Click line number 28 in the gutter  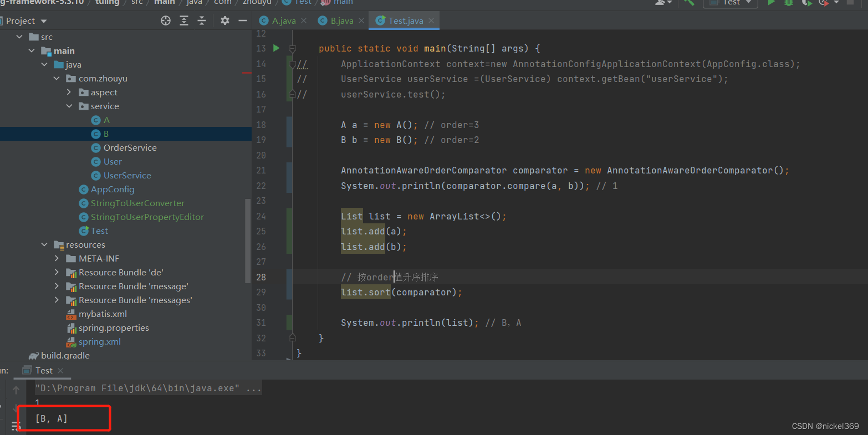[x=261, y=277]
